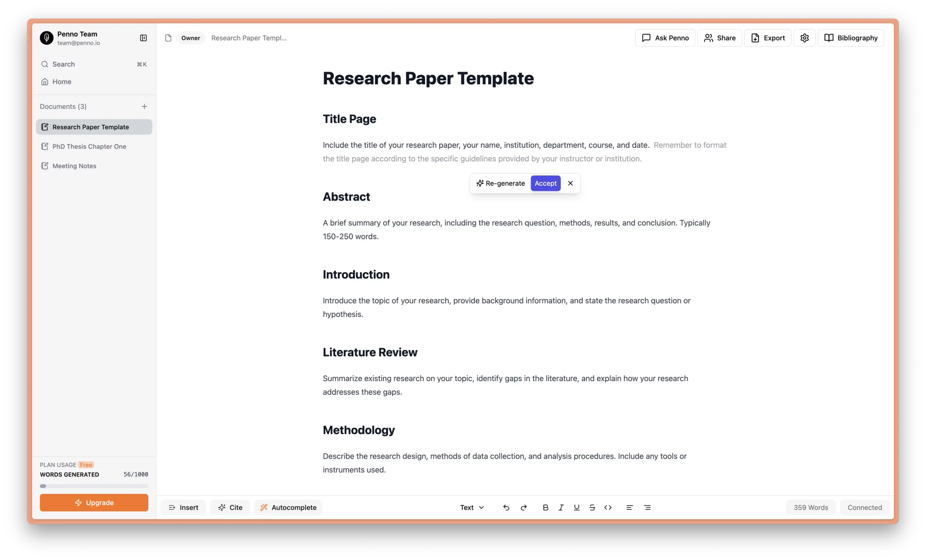The image size is (926, 560).
Task: Click the Introduction heading
Action: [356, 274]
